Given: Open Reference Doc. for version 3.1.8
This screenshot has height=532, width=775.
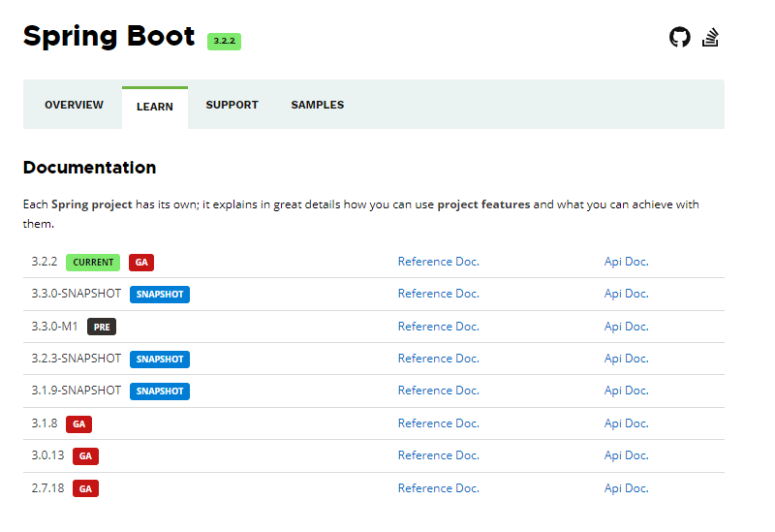Looking at the screenshot, I should (x=439, y=423).
